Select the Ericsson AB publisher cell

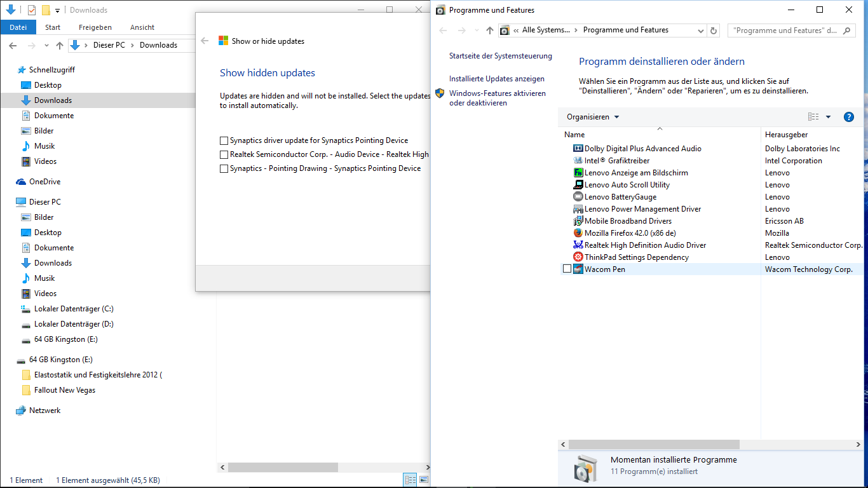coord(784,221)
